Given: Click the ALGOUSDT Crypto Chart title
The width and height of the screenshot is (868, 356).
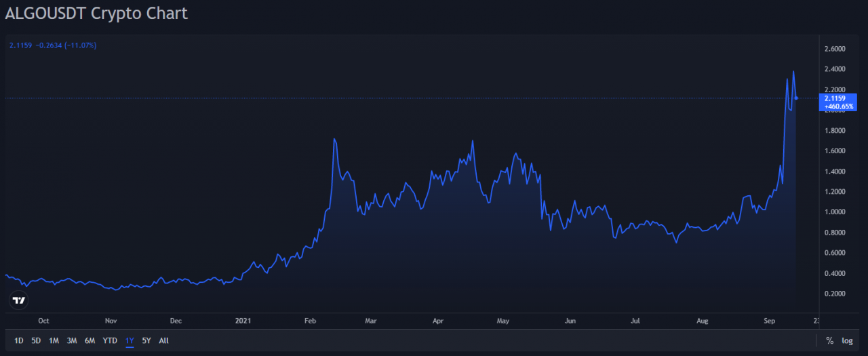Looking at the screenshot, I should tap(96, 13).
